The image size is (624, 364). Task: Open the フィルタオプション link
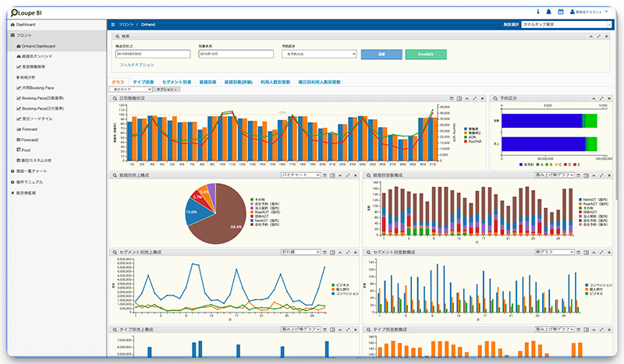137,65
